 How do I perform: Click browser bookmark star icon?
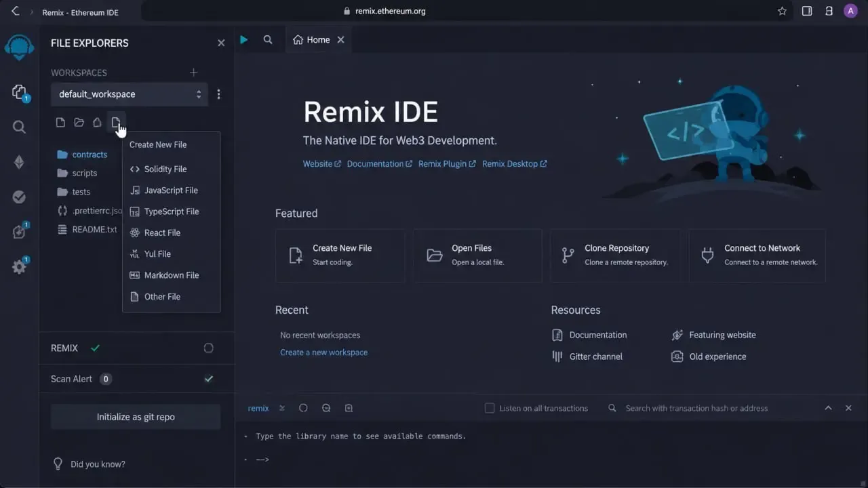point(782,11)
